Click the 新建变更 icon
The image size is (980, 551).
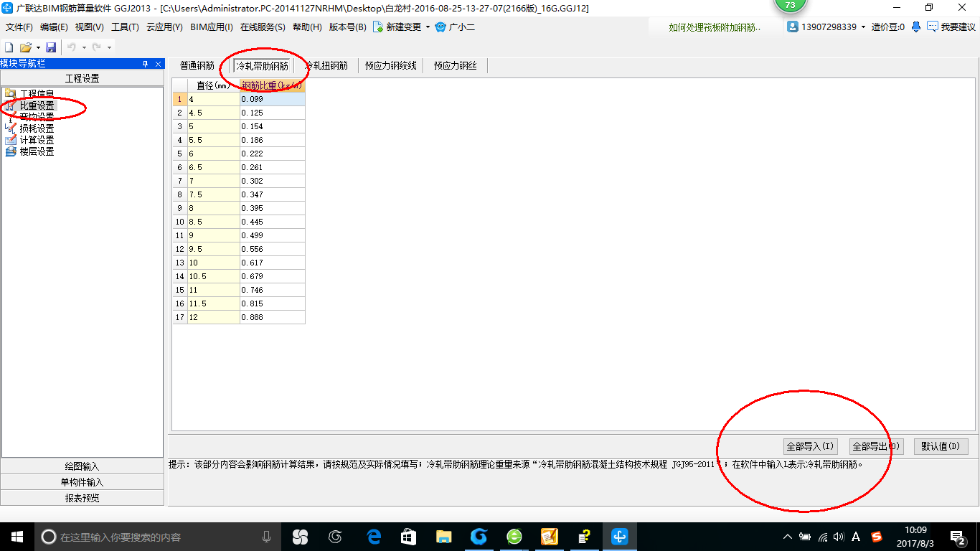(377, 27)
